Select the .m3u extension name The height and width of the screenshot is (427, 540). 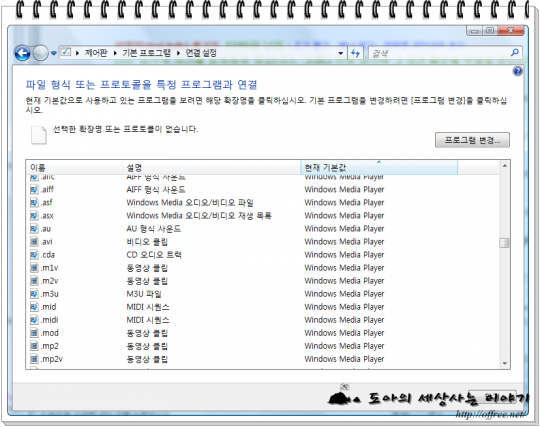pos(50,294)
